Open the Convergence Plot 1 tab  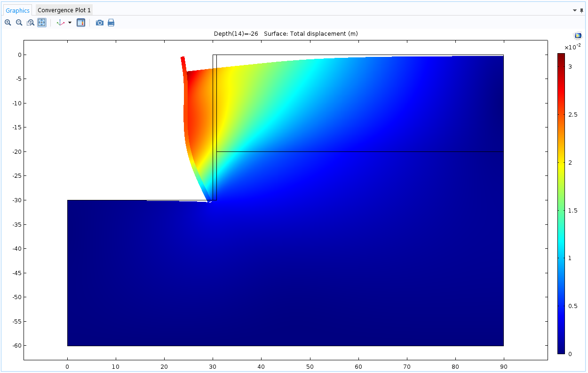coord(64,10)
